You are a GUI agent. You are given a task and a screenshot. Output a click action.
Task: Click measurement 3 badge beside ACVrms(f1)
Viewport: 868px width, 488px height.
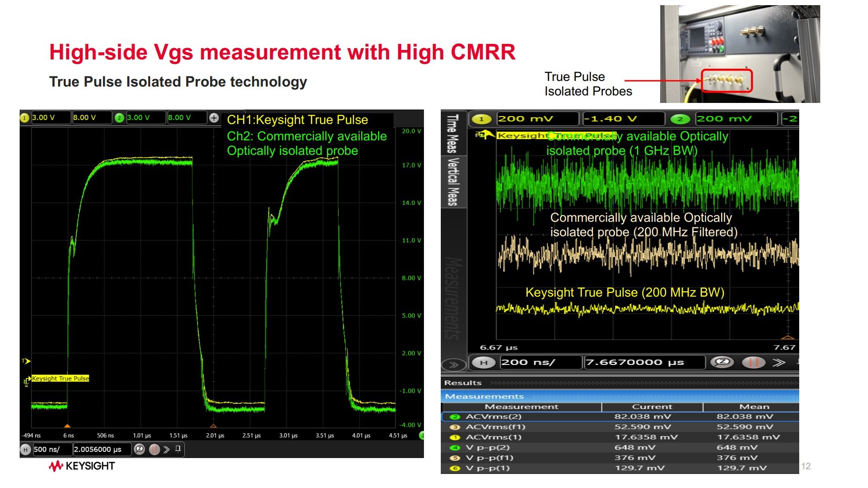point(454,427)
